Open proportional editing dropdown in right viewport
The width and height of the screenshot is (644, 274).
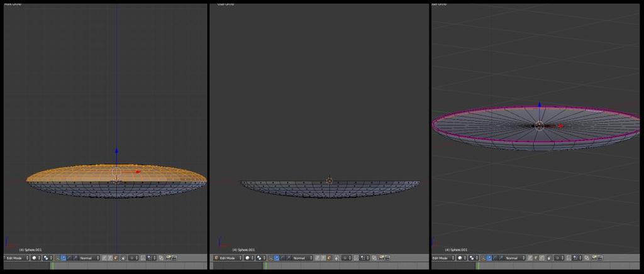click(558, 258)
